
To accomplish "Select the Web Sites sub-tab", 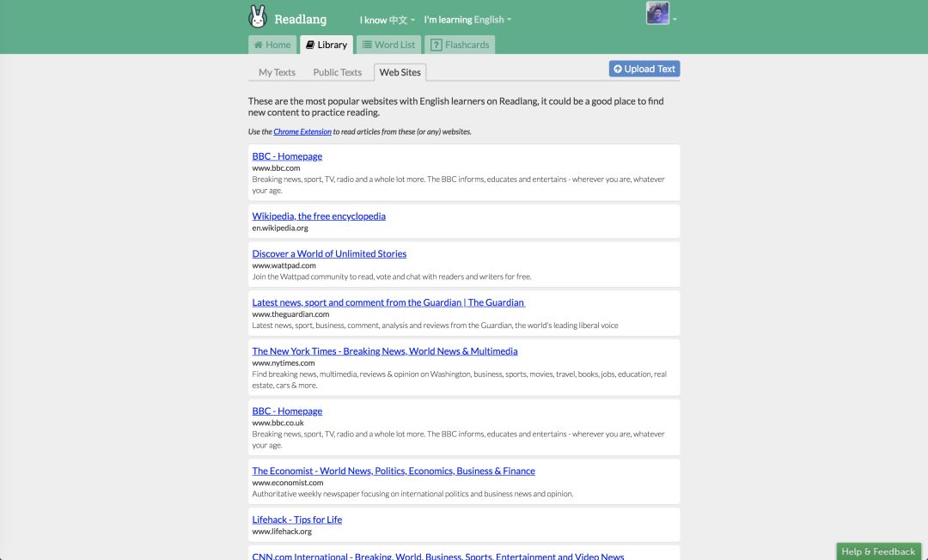I will [400, 72].
